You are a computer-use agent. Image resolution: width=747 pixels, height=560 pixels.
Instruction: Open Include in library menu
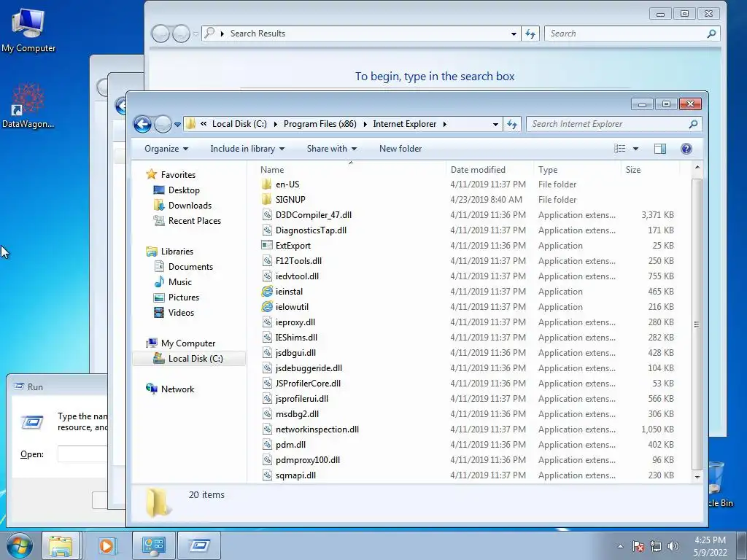[x=247, y=149]
